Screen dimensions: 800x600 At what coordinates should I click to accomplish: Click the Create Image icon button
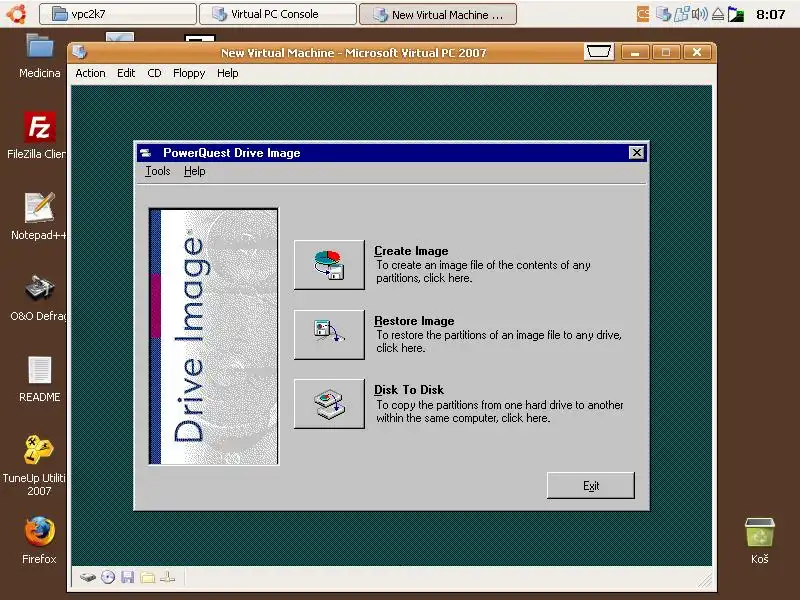[329, 265]
